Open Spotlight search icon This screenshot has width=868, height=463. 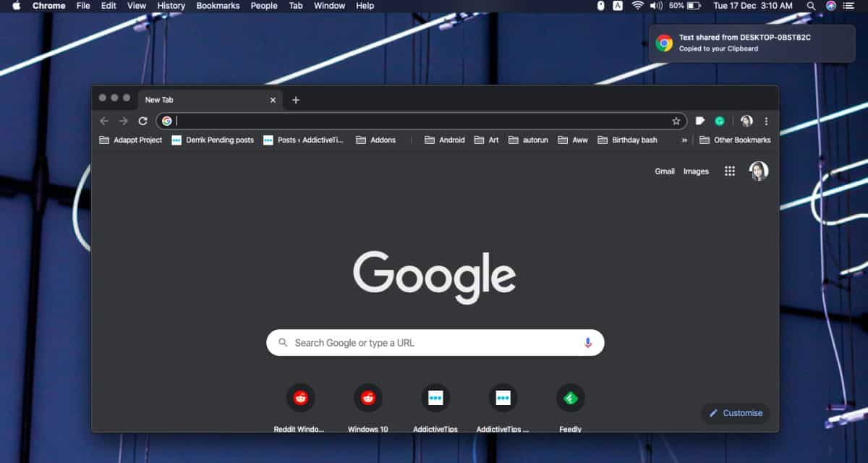coord(812,6)
